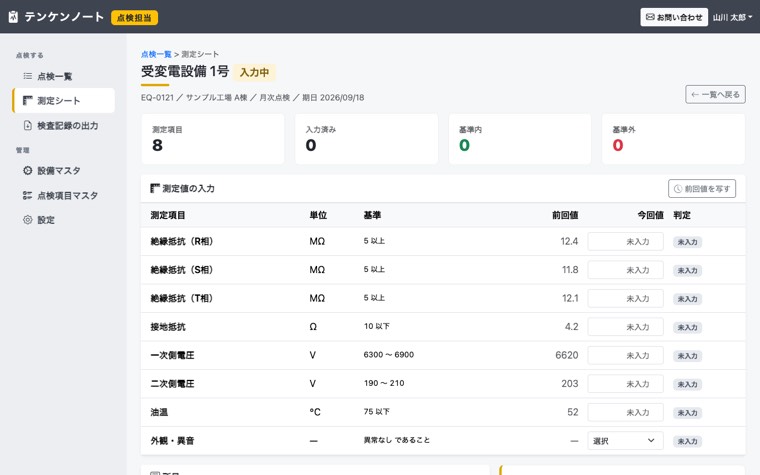This screenshot has height=475, width=760.
Task: Click the table icon beside 測定シート
Action: [x=28, y=100]
